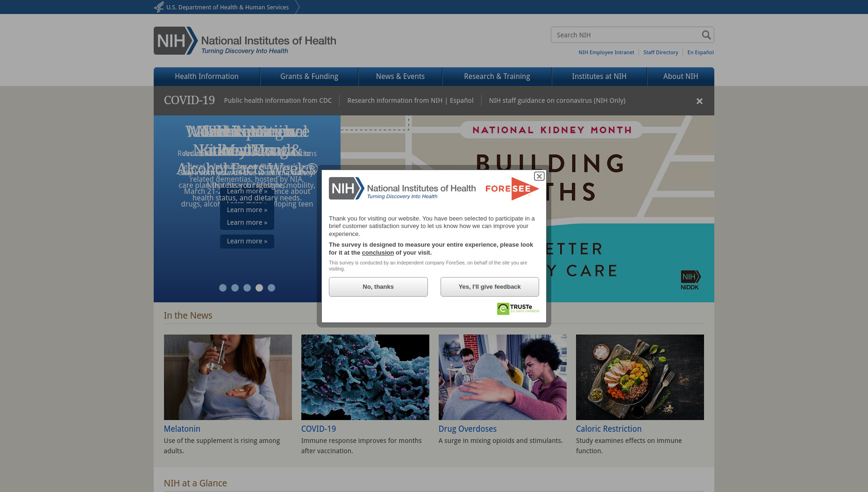Viewport: 868px width, 492px height.
Task: Open the Institutes at NIH menu
Action: tap(599, 77)
